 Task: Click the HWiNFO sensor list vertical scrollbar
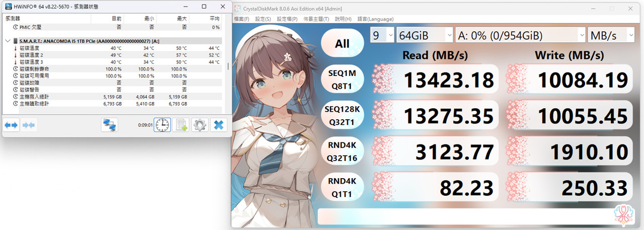(228, 65)
